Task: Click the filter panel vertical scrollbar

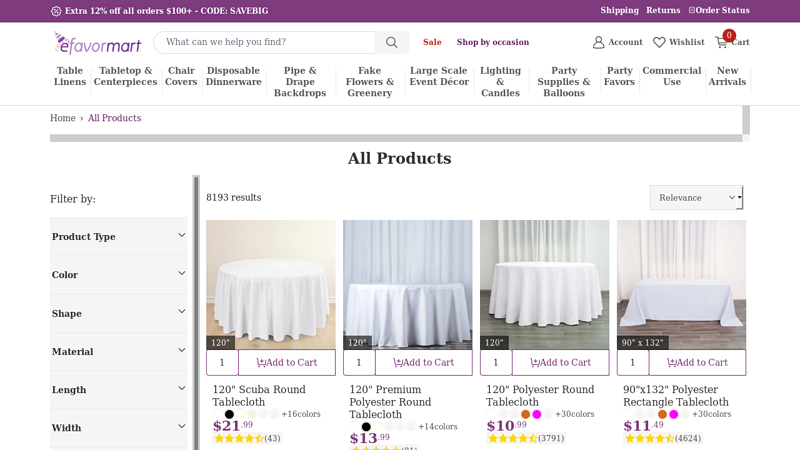Action: tap(196, 312)
